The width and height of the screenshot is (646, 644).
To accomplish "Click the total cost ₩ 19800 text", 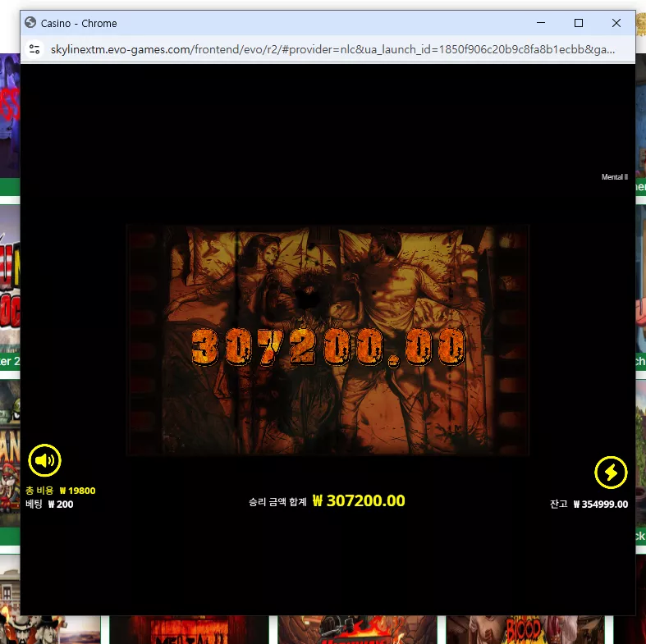I will pyautogui.click(x=60, y=491).
